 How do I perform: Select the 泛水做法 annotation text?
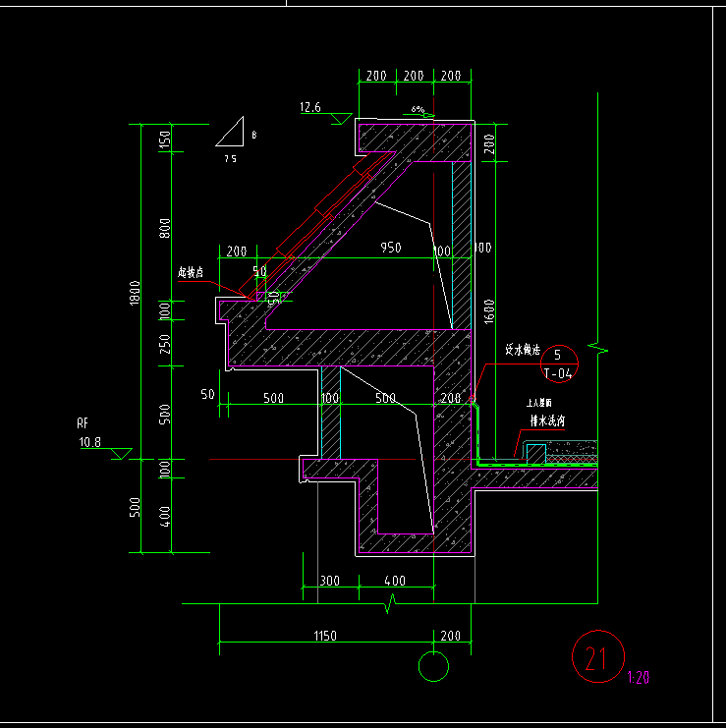523,349
